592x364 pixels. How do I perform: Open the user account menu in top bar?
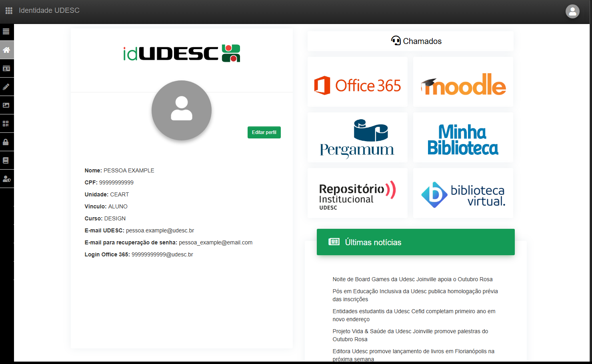click(x=572, y=11)
